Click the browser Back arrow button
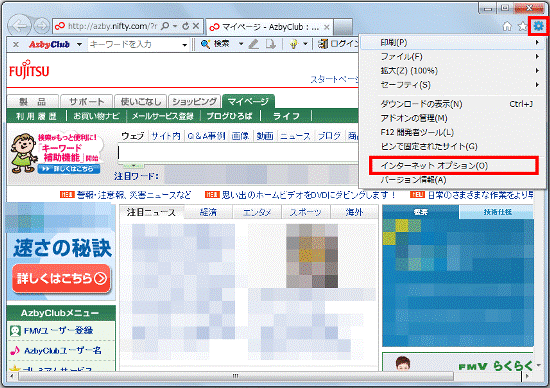Screen dimensions: 550x388 20,26
